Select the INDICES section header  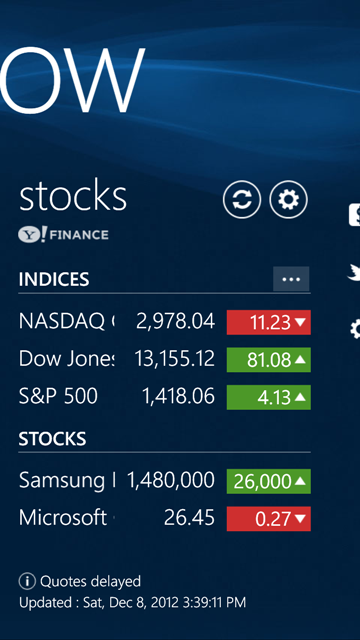pos(54,280)
